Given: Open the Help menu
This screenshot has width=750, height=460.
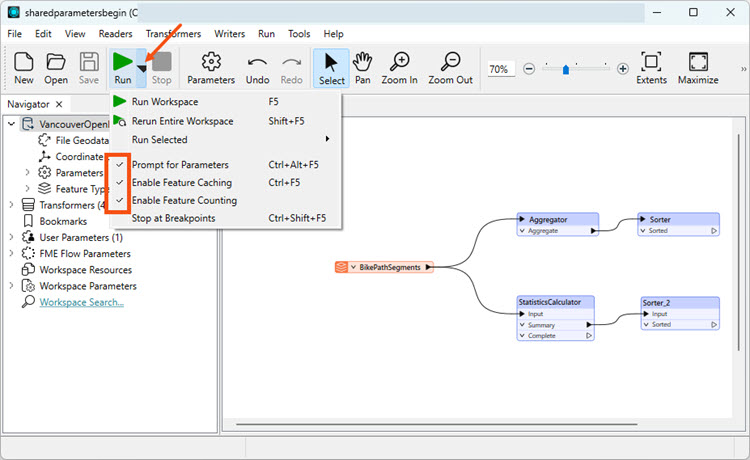Looking at the screenshot, I should pos(333,34).
